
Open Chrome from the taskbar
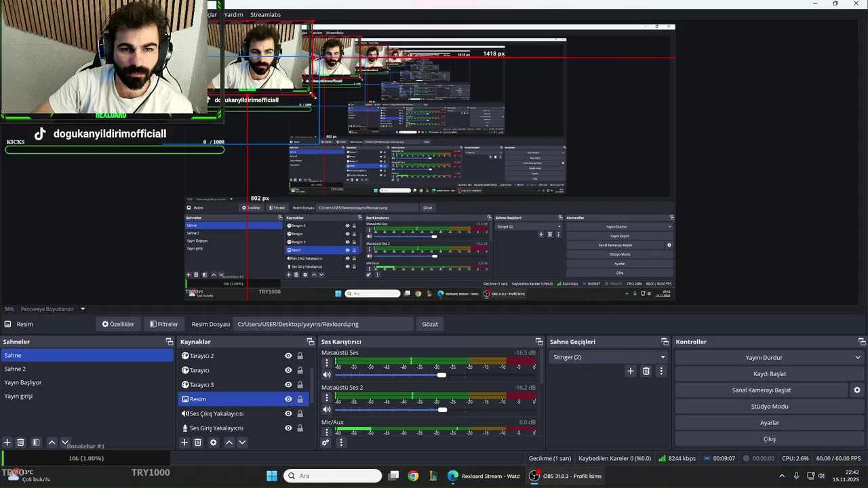413,476
